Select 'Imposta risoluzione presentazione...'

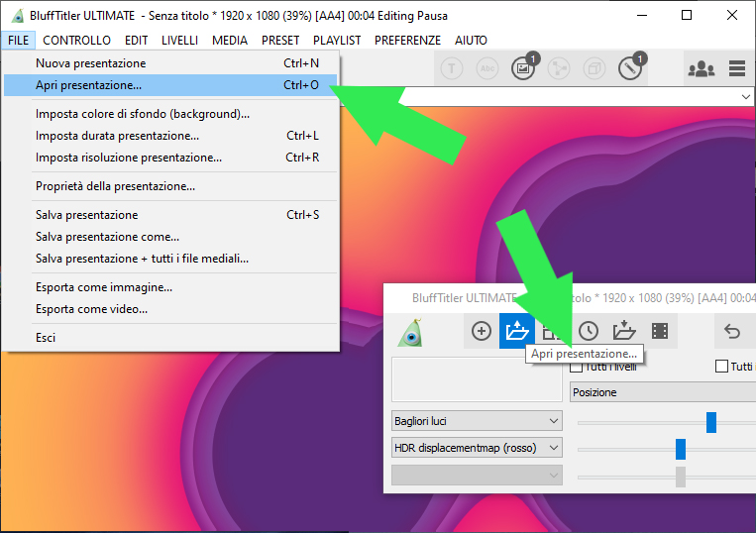pos(170,158)
